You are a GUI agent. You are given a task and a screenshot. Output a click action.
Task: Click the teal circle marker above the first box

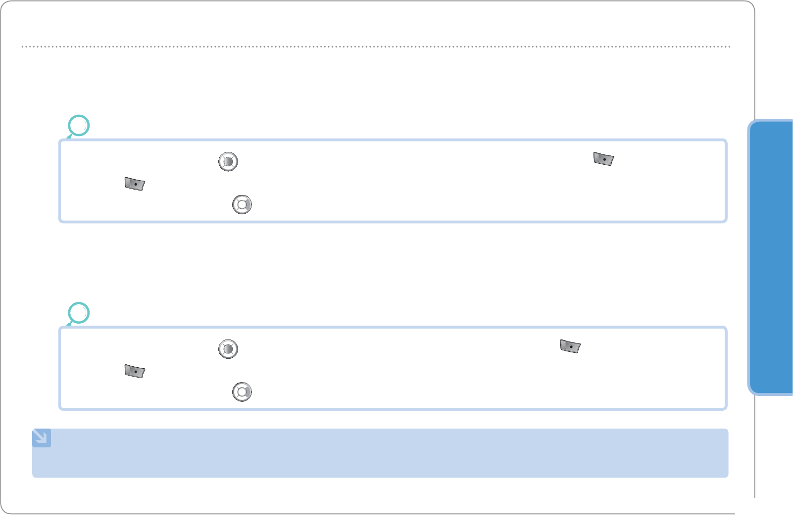click(x=79, y=126)
